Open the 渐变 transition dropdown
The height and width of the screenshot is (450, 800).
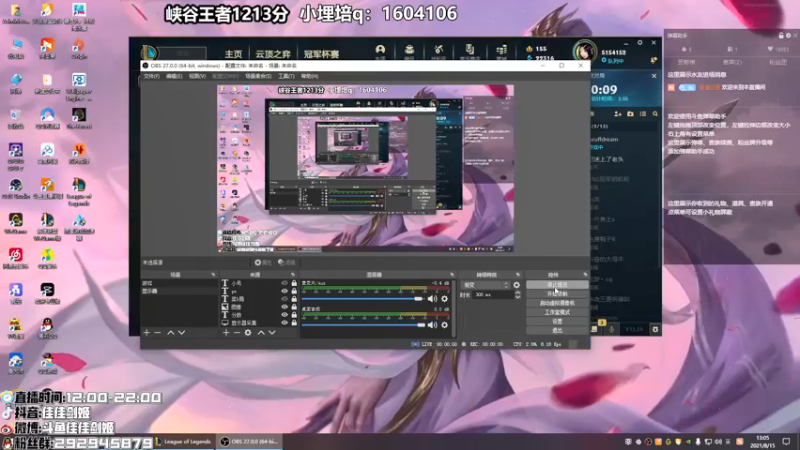click(485, 285)
